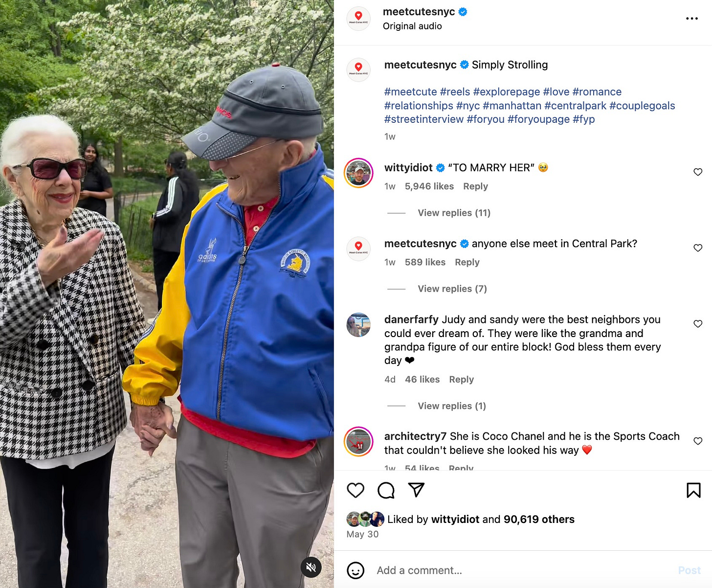Screen dimensions: 712x588
Task: Open the #centralpark hashtag
Action: [575, 106]
